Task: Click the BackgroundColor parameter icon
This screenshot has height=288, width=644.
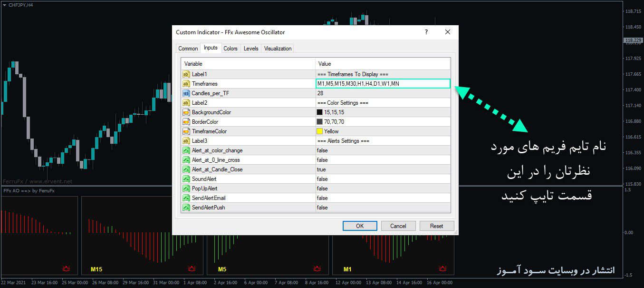Action: [186, 112]
